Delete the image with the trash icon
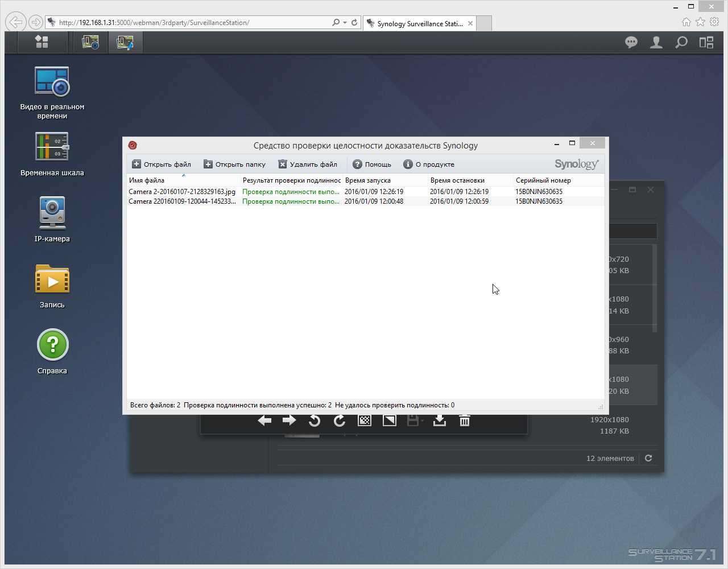The width and height of the screenshot is (728, 569). pyautogui.click(x=465, y=420)
